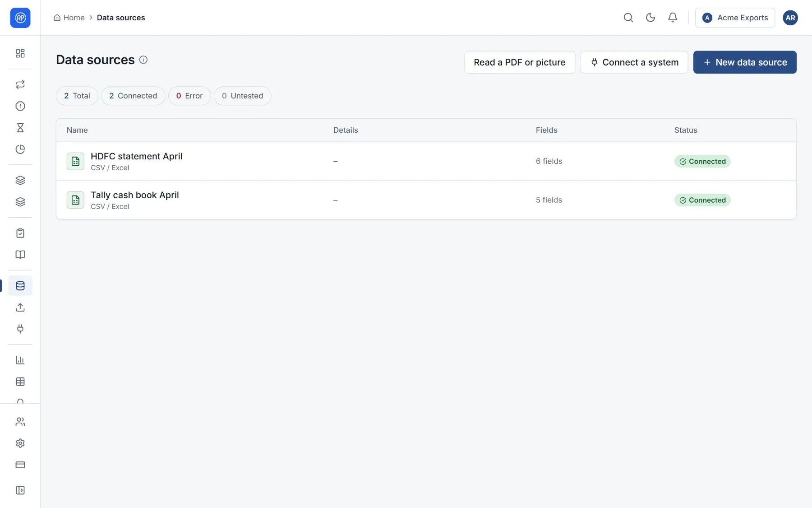This screenshot has height=508, width=812.
Task: Open the alert circle icon in sidebar
Action: [x=20, y=106]
